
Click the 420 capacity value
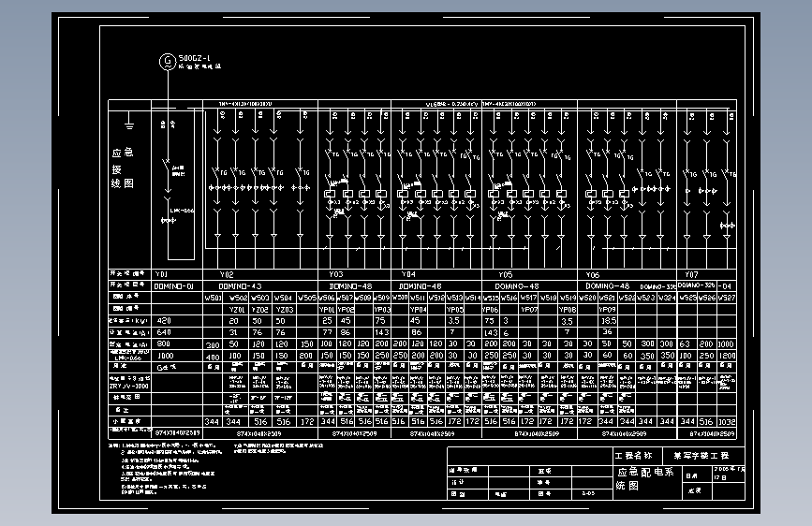coord(164,321)
